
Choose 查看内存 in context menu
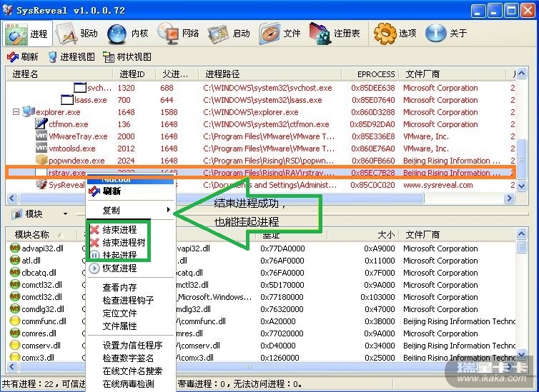131,287
